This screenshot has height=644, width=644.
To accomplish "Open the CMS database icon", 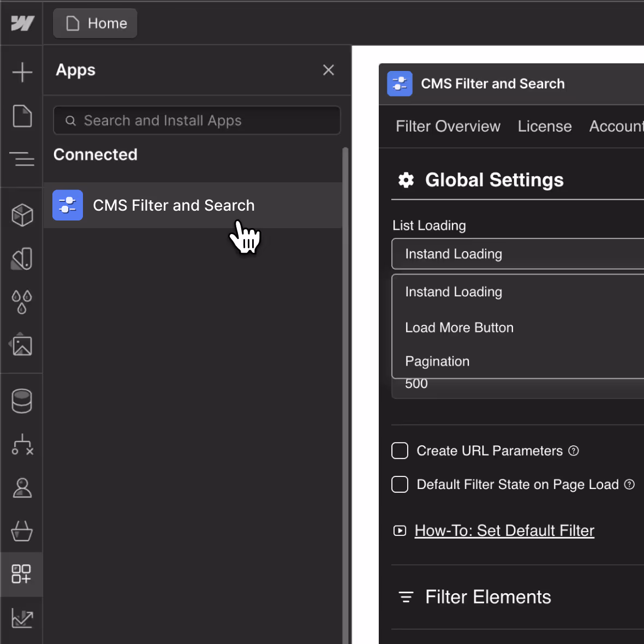I will tap(22, 401).
